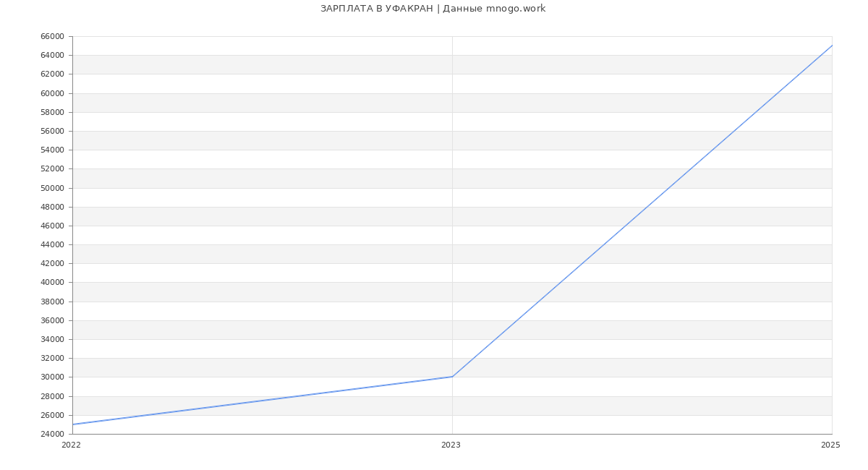
Task: Select the 2023 x-axis label
Action: point(451,445)
